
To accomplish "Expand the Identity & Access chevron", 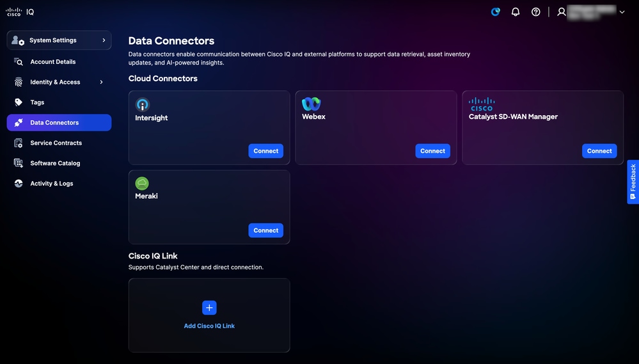I will [102, 82].
